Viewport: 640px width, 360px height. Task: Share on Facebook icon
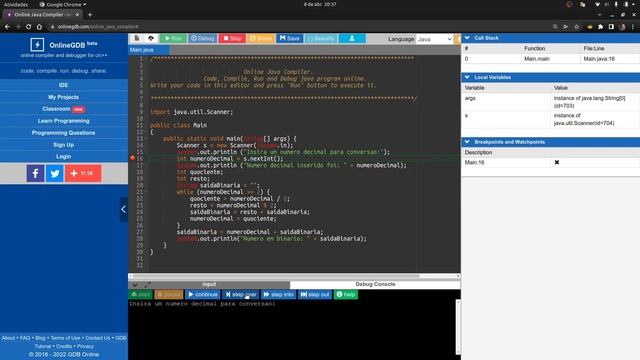(x=36, y=173)
